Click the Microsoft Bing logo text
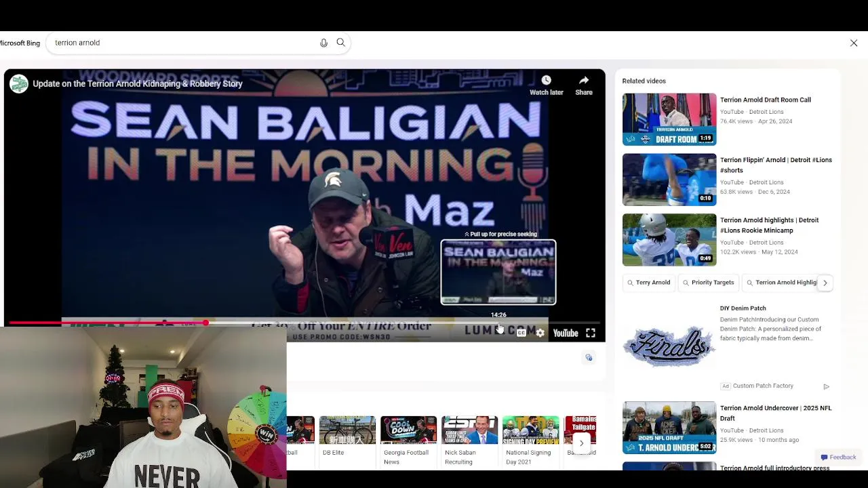The height and width of the screenshot is (488, 868). [20, 43]
